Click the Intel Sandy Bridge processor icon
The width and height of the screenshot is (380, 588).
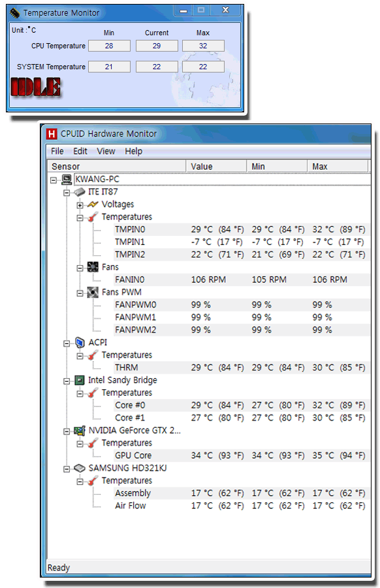80,381
